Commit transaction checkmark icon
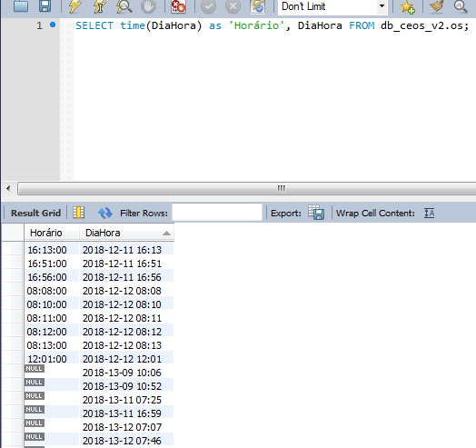The image size is (476, 448). coord(209,6)
